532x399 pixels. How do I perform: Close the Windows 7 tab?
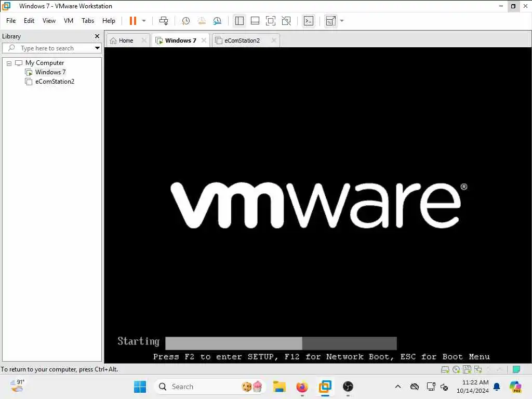pos(204,40)
